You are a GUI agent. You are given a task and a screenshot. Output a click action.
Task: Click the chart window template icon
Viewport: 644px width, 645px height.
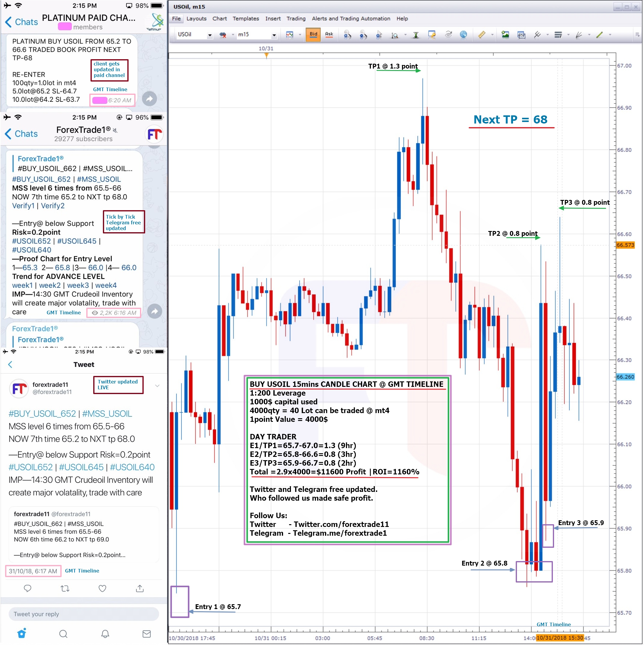(x=521, y=35)
